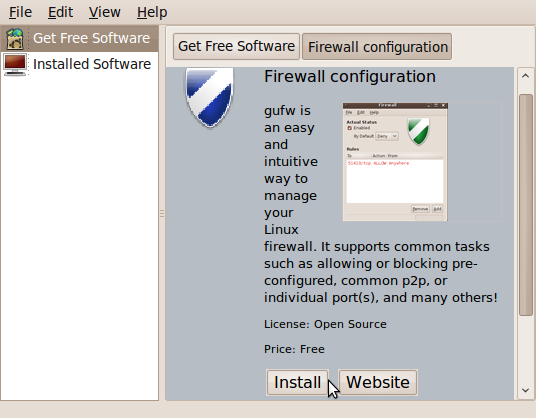This screenshot has height=418, width=536.
Task: Click the blue shield gufw icon
Action: [210, 97]
